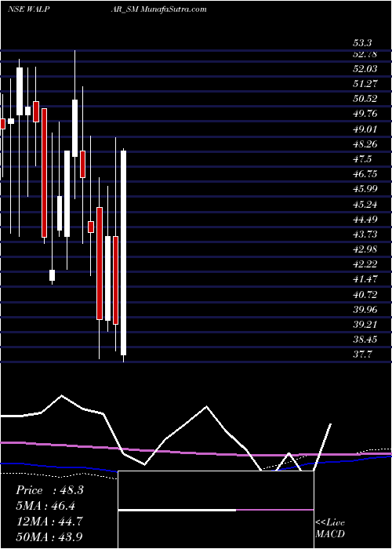This screenshot has height=549, width=392.
Task: Click the 51.27 price axis label
Action: [x=365, y=84]
